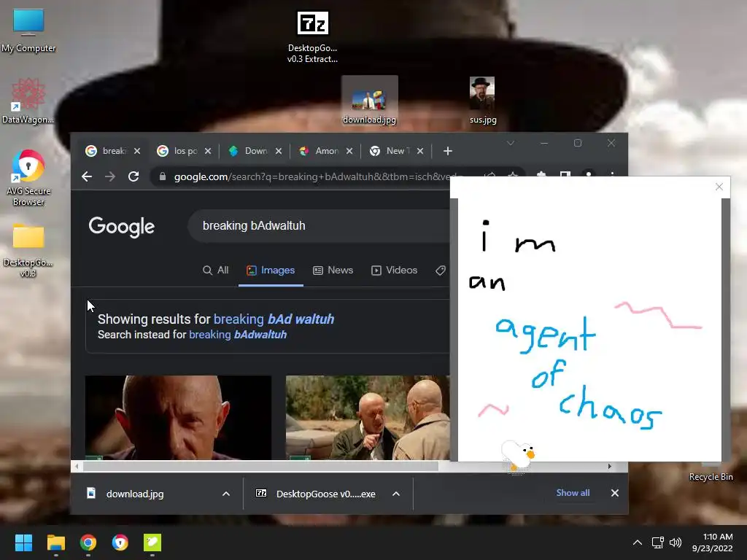The width and height of the screenshot is (747, 560).
Task: Launch AVG Secure Browser desktop shortcut
Action: click(28, 178)
